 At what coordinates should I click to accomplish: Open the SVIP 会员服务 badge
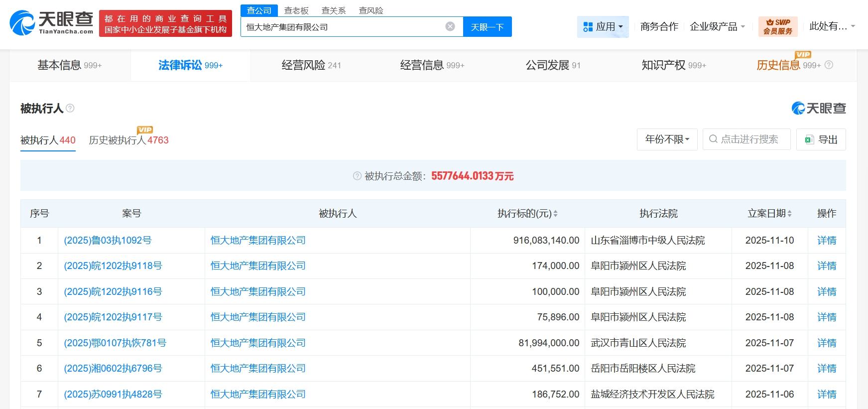point(778,26)
